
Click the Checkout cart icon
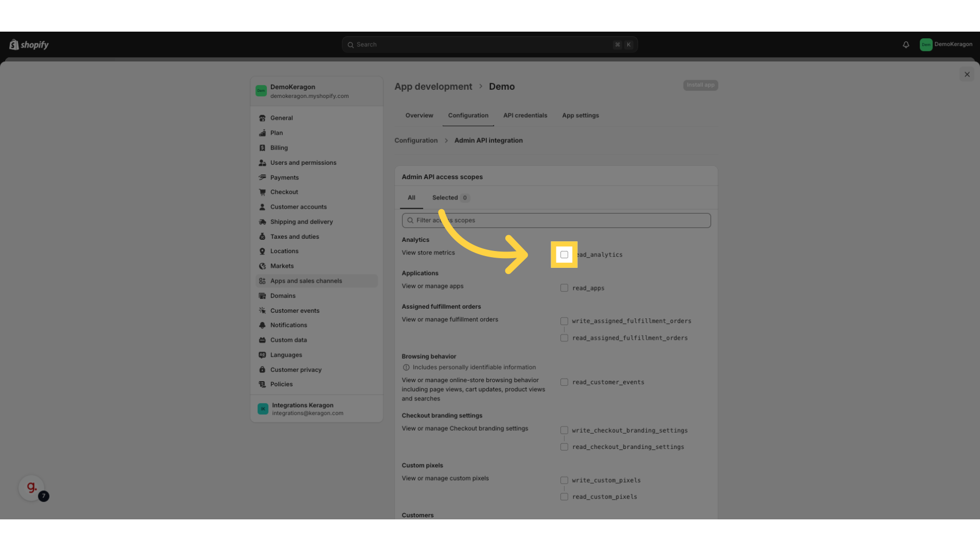tap(262, 192)
